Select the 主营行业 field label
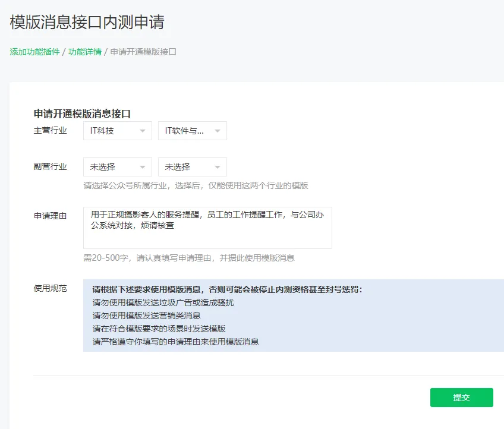Viewport: 504px width, 429px height. tap(50, 131)
